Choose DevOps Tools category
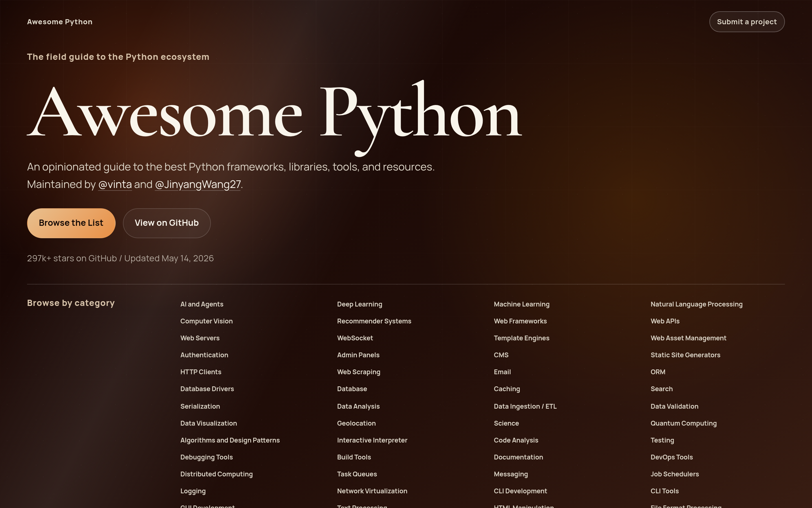 [671, 457]
